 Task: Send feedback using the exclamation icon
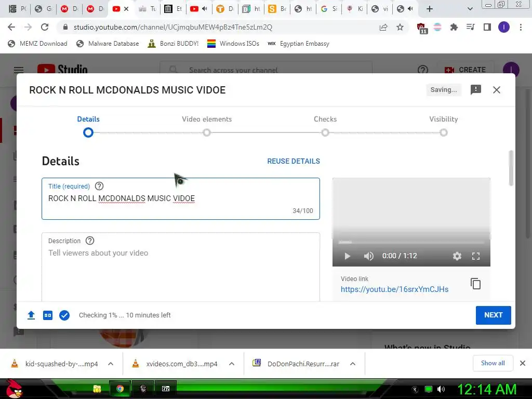tap(476, 90)
